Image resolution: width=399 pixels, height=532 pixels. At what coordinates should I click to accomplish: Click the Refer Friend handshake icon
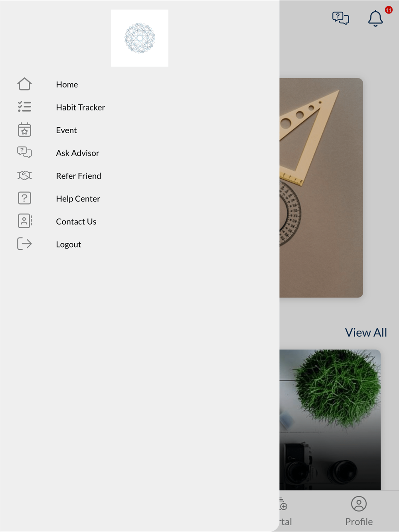point(24,175)
